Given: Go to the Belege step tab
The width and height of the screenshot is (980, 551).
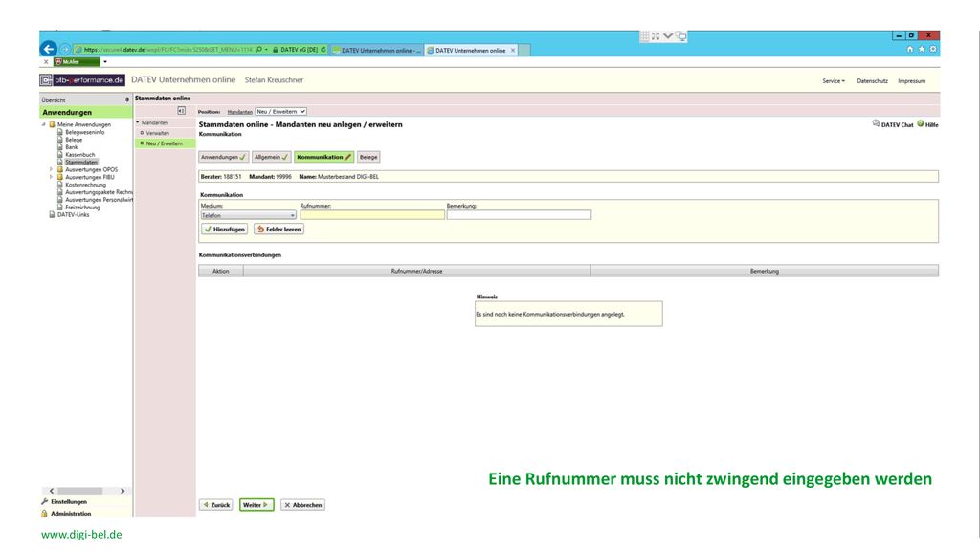Looking at the screenshot, I should coord(368,157).
